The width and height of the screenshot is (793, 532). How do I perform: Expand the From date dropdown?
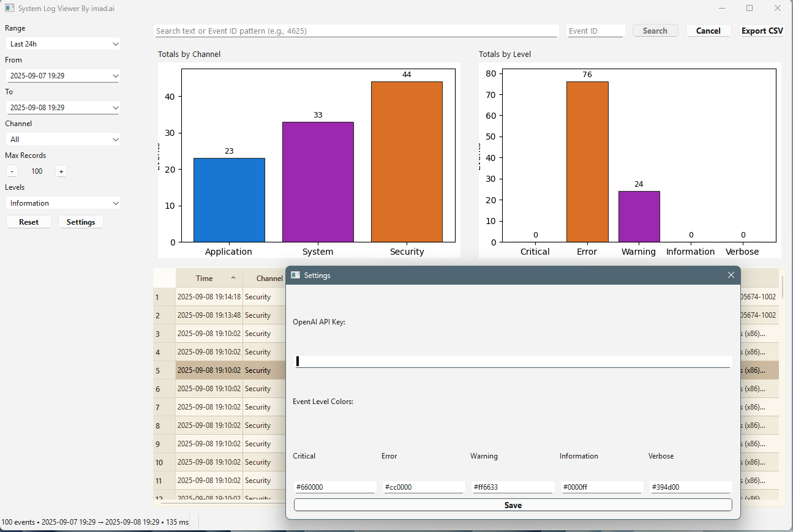63,76
